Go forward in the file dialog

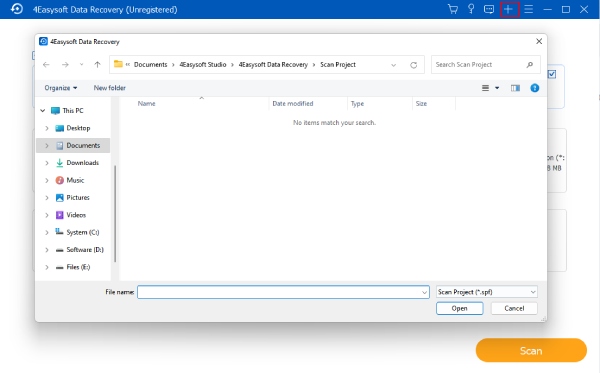coord(65,65)
